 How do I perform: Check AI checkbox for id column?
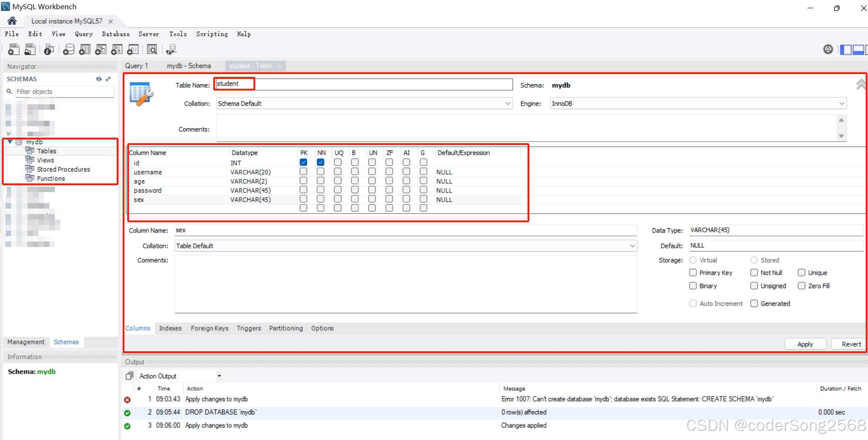(406, 162)
